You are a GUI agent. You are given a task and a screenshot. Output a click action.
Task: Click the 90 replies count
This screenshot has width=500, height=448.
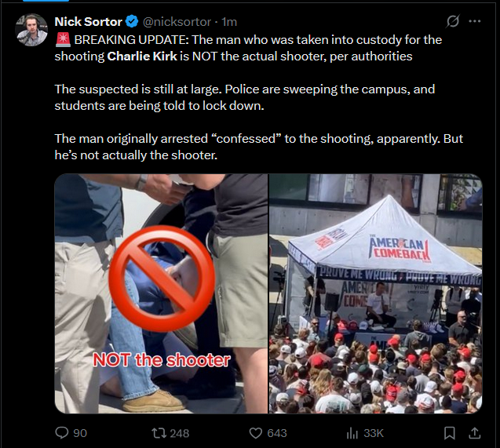[x=80, y=433]
